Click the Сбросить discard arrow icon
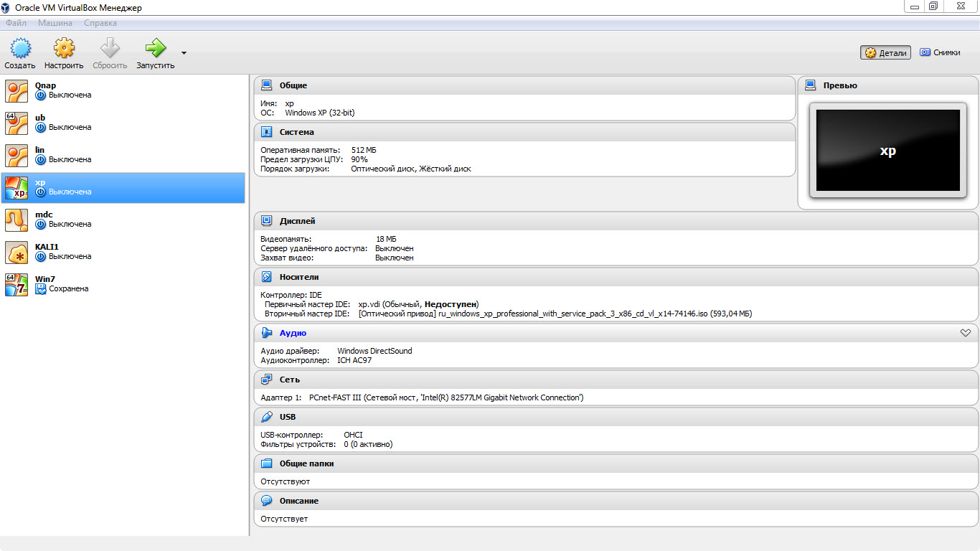Screen dimensions: 980x551 110,48
